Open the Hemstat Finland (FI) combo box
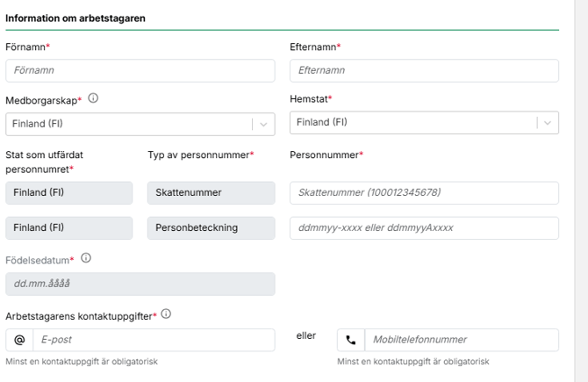588x382 pixels. coord(424,123)
